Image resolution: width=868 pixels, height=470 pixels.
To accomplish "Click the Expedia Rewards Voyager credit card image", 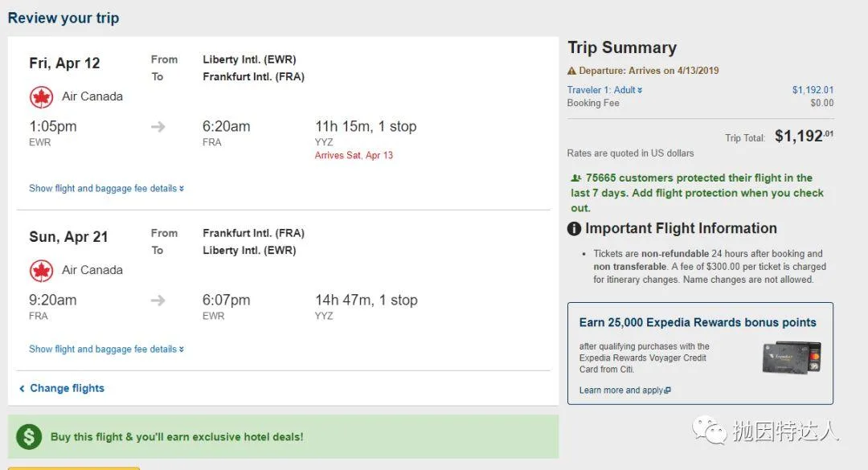I will pyautogui.click(x=791, y=358).
